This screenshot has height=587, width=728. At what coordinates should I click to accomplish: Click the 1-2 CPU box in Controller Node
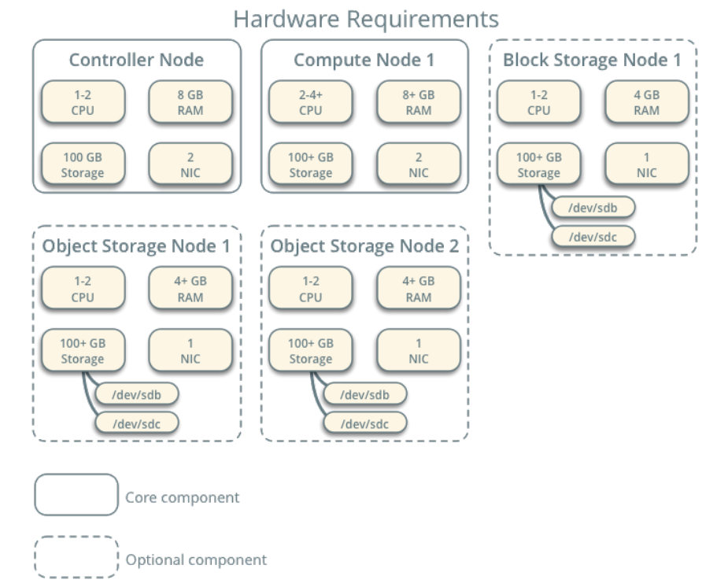coord(83,102)
